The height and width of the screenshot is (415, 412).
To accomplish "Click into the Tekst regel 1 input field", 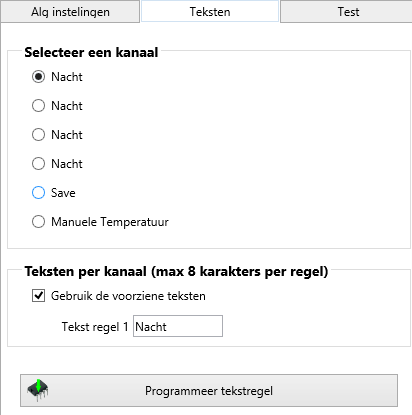I will [x=178, y=326].
